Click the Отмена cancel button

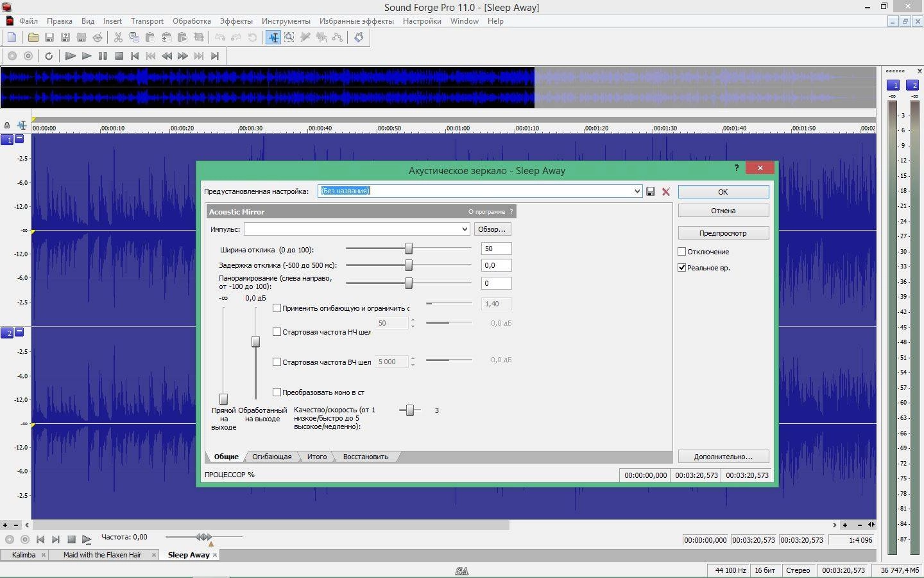[723, 211]
